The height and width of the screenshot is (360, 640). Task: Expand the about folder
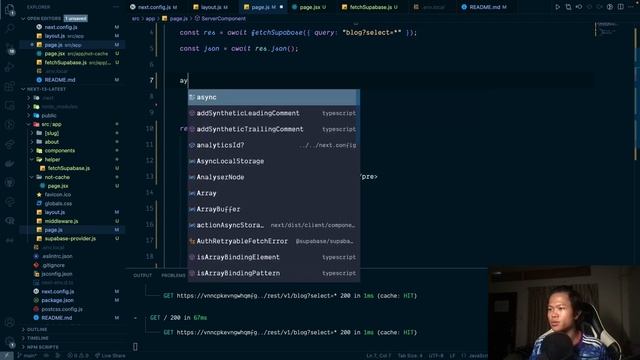tap(51, 142)
